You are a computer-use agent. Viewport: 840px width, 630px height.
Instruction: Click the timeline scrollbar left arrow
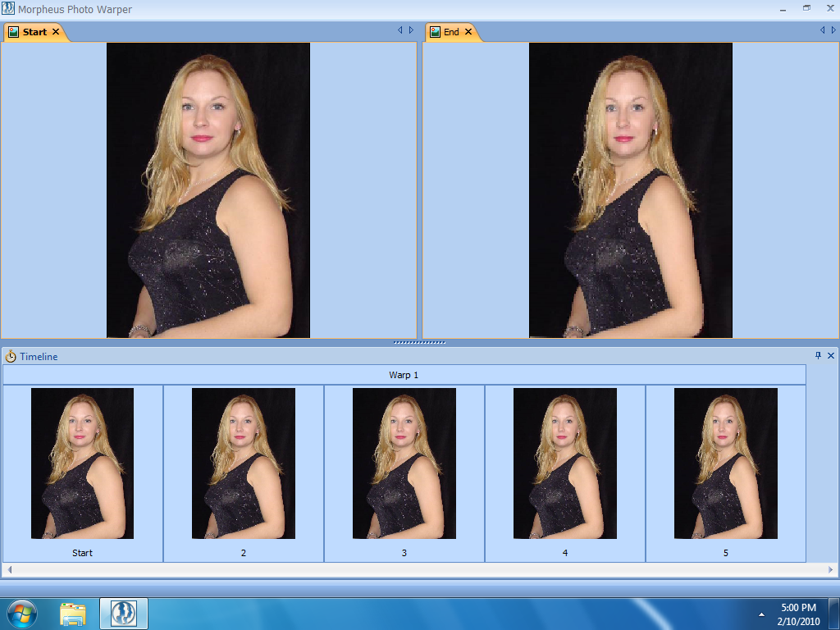[x=10, y=569]
